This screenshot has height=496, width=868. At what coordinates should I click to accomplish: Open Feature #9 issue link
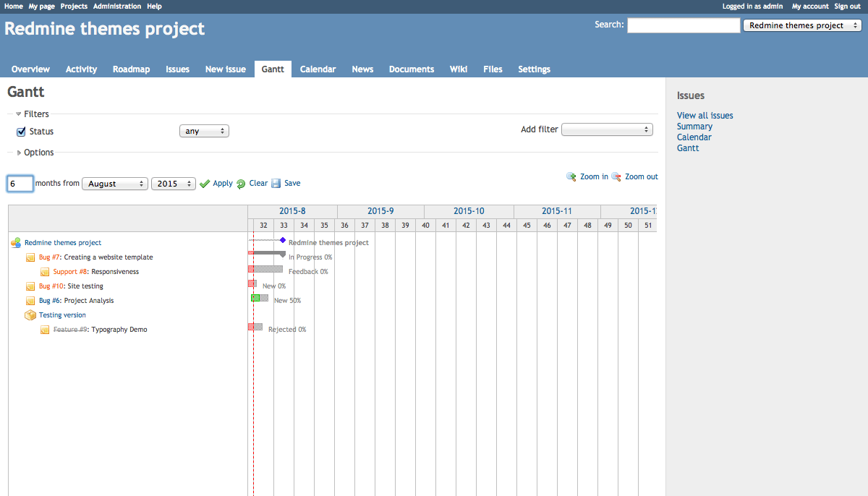(70, 330)
